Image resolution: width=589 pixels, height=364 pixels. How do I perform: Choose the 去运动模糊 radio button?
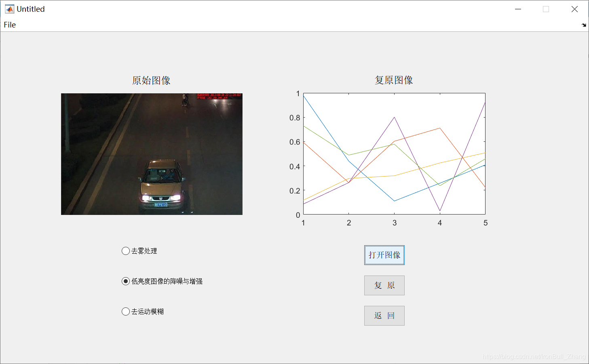tap(143, 311)
